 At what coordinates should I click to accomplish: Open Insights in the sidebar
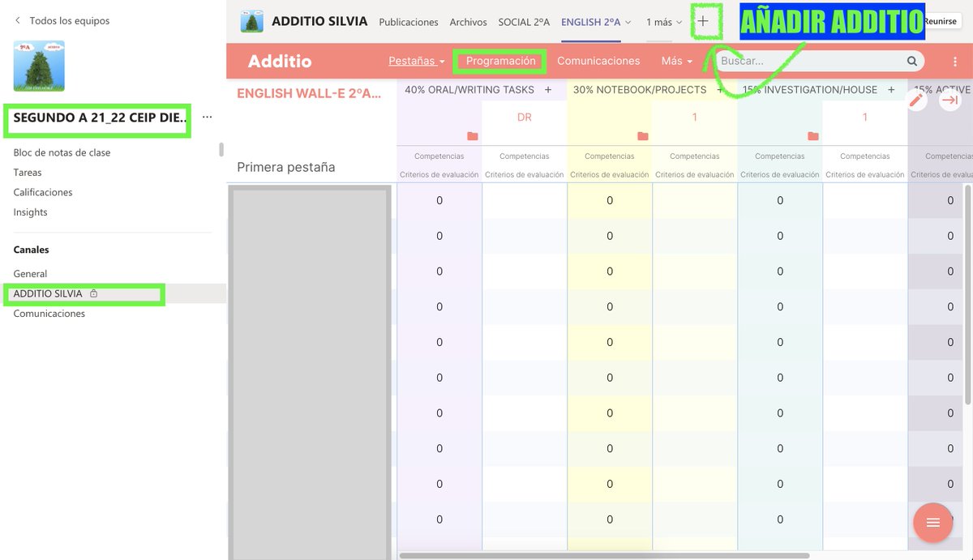[x=30, y=212]
